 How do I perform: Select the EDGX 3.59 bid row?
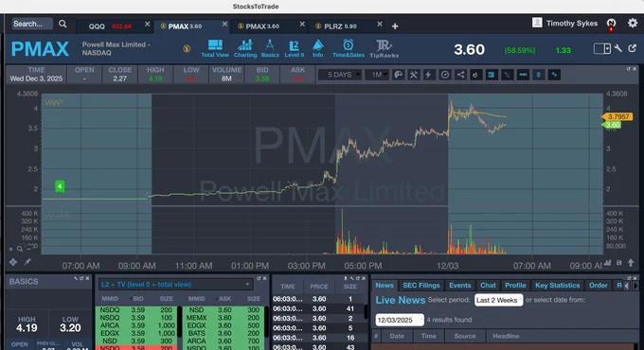tap(136, 333)
